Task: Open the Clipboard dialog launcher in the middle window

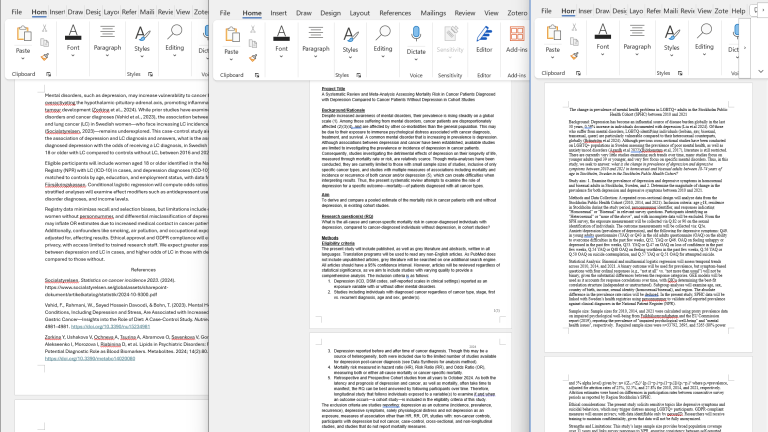Action: coord(257,75)
